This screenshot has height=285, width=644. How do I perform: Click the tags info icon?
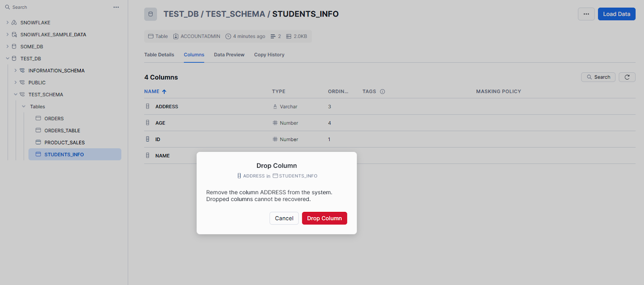click(x=382, y=92)
